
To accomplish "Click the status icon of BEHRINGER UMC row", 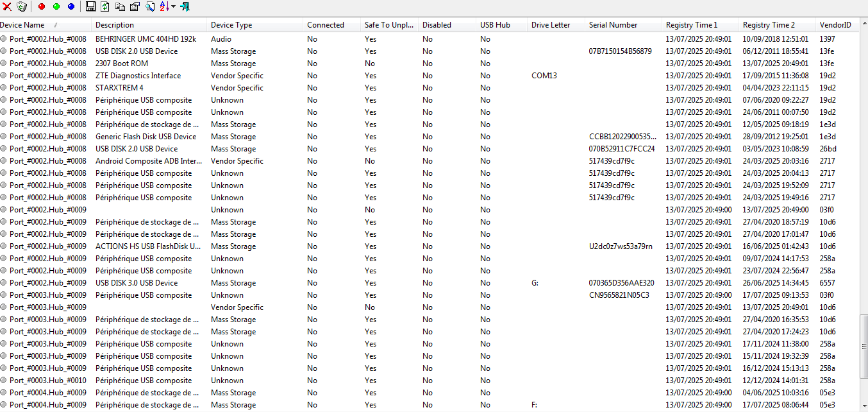I will (x=4, y=39).
